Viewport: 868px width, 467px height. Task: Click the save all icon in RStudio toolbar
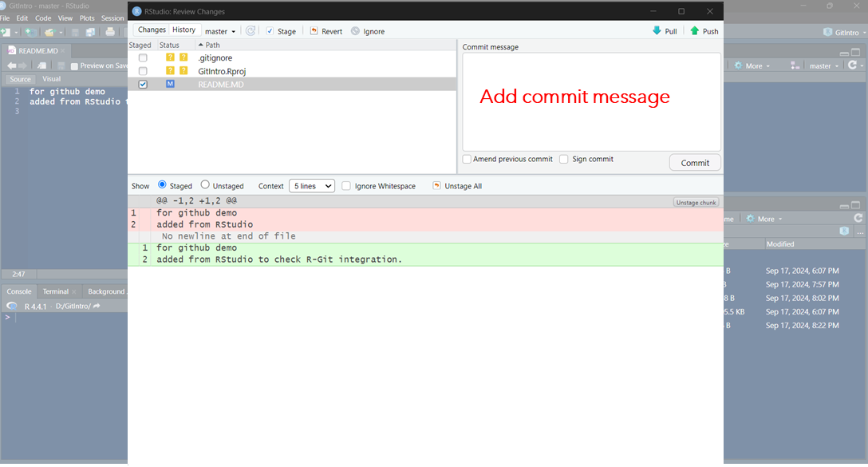point(90,32)
